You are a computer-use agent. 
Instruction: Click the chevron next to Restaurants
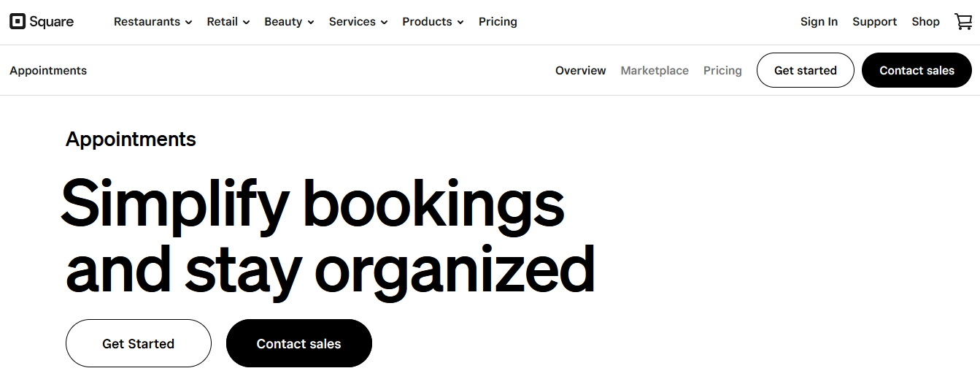coord(188,23)
